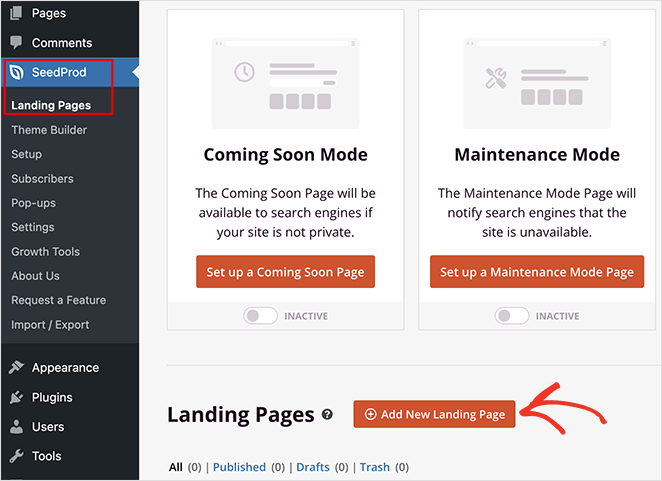Click the Appearance paintbrush icon
Screen dimensions: 662x481
point(16,368)
